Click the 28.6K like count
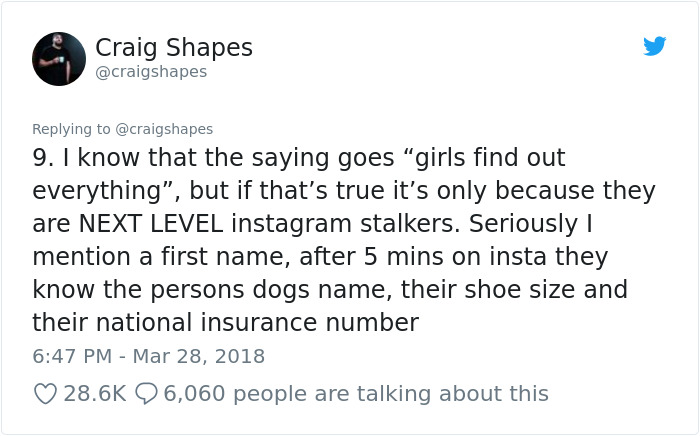This screenshot has width=700, height=436. pyautogui.click(x=94, y=394)
